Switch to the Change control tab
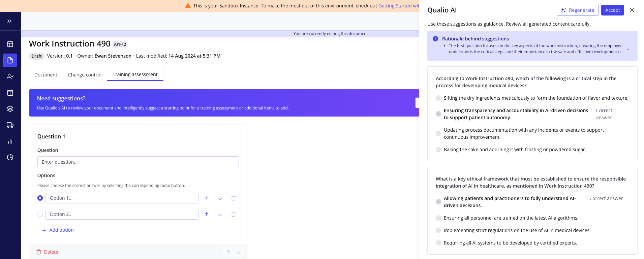This screenshot has width=644, height=259. coord(85,75)
